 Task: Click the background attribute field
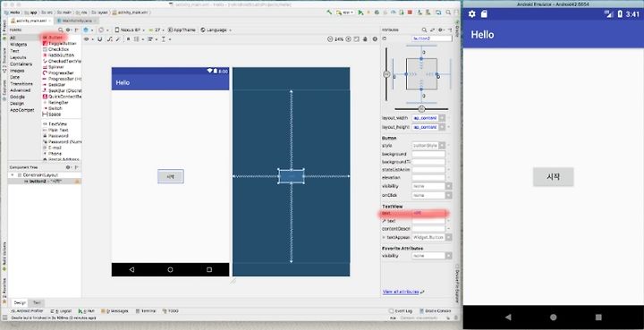pos(428,154)
